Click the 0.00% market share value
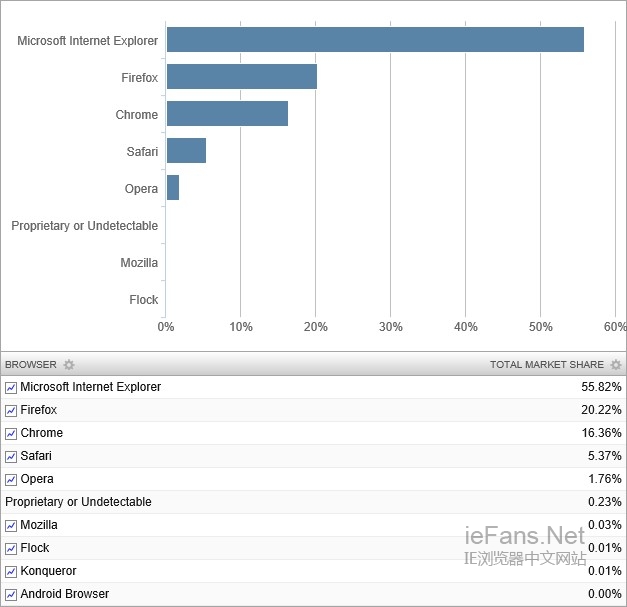This screenshot has width=627, height=607. pos(605,594)
